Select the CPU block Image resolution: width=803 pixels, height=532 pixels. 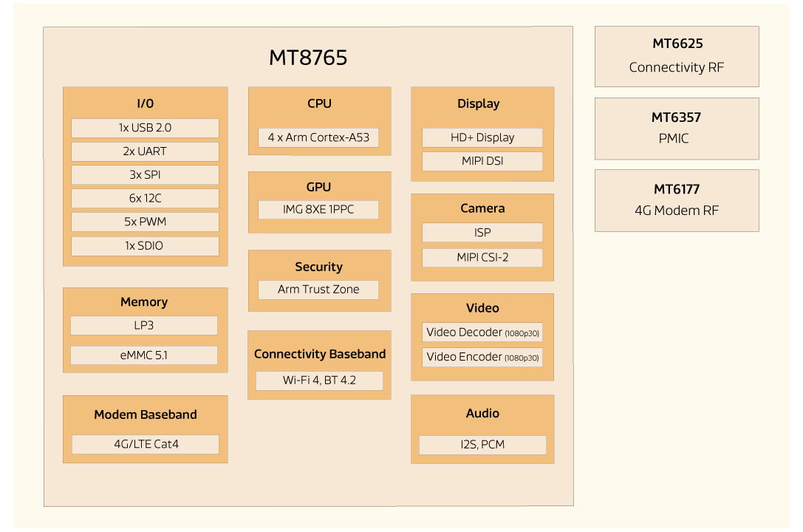click(x=319, y=103)
